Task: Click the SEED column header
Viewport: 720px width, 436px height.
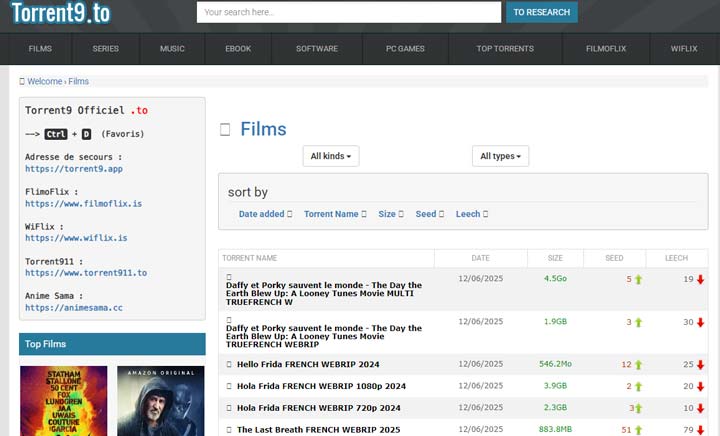Action: (614, 258)
